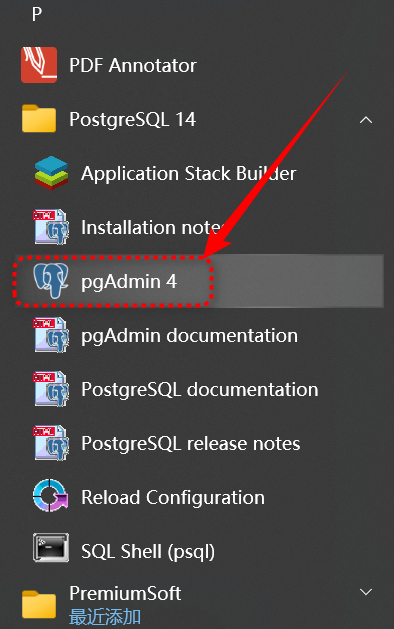Click the Installation notes document icon
Screen dimensions: 394x629
click(x=51, y=227)
